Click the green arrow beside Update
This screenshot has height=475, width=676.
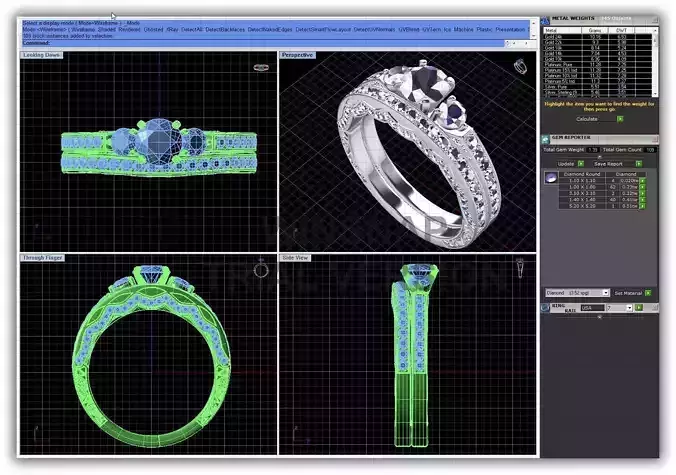click(581, 164)
